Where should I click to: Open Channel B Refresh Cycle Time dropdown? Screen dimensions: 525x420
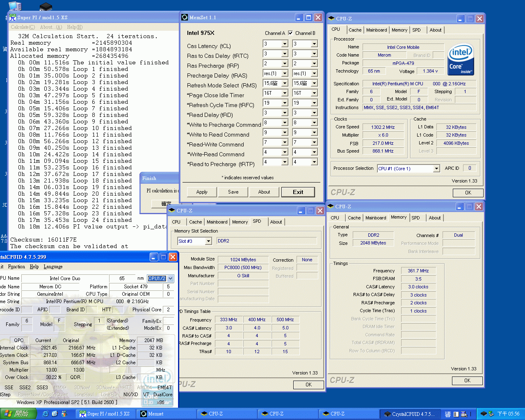pyautogui.click(x=314, y=103)
